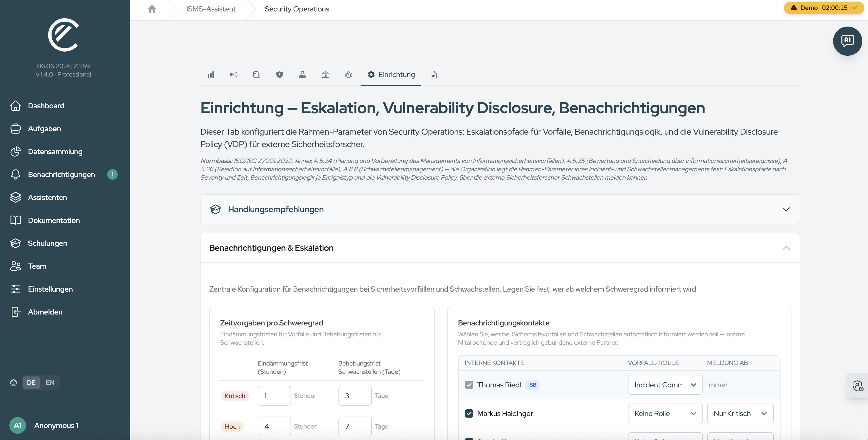Go to home via breadcrumb house icon
The width and height of the screenshot is (868, 440).
point(152,9)
